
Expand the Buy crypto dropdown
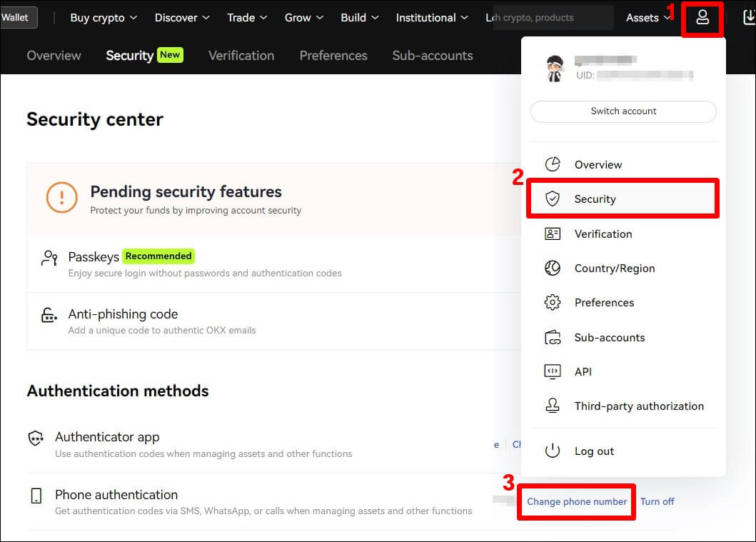click(x=104, y=18)
